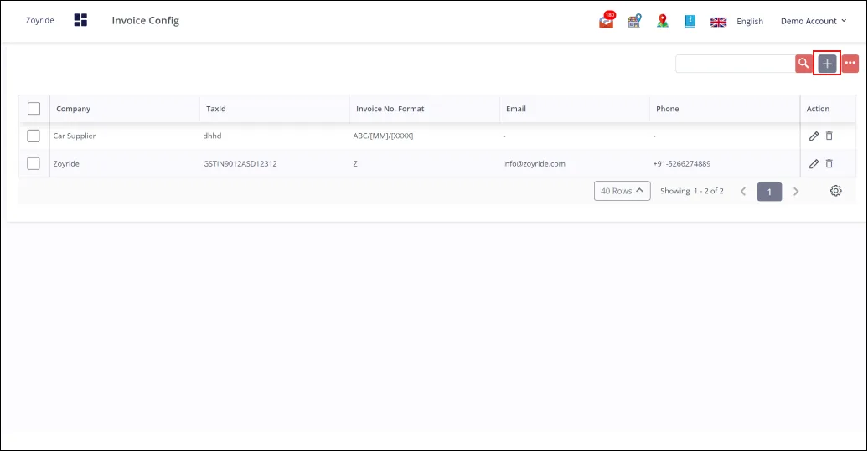
Task: Check the Zoyride row checkbox
Action: (34, 164)
